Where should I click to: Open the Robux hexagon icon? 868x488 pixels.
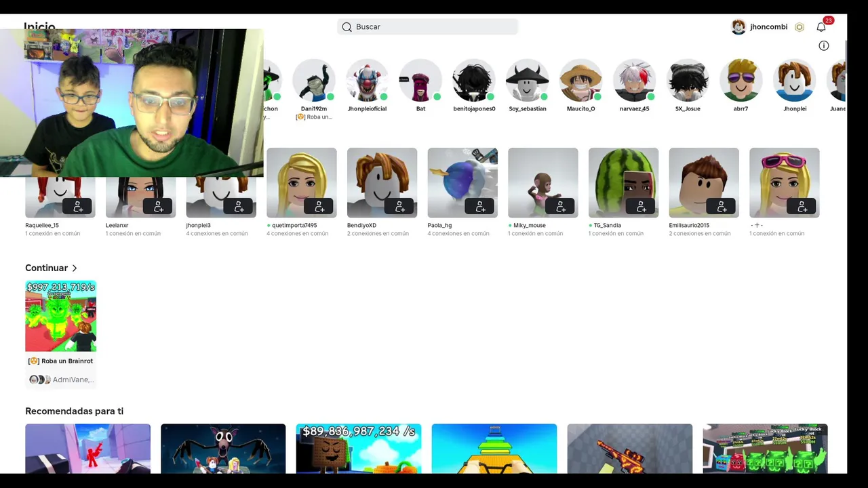(800, 27)
